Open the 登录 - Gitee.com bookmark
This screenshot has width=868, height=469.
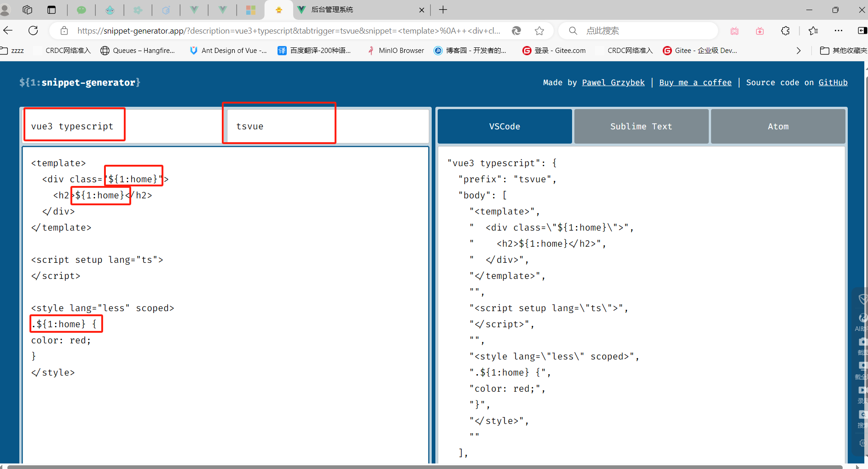[x=554, y=51]
